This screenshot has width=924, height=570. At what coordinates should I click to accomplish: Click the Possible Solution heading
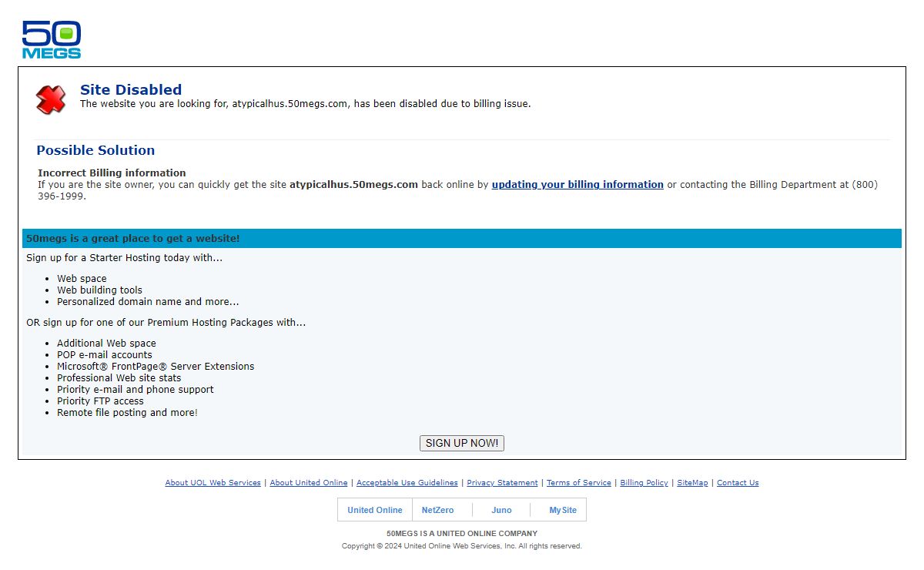(95, 150)
